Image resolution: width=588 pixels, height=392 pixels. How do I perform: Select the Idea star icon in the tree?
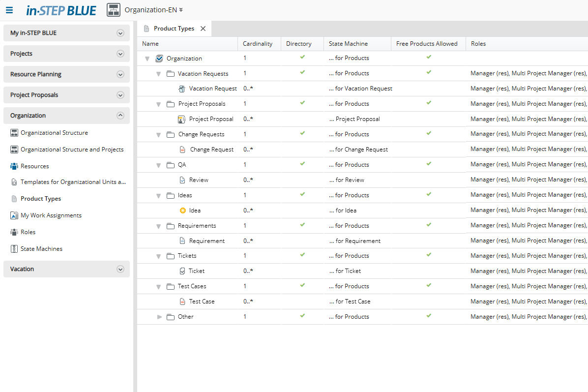click(x=183, y=210)
